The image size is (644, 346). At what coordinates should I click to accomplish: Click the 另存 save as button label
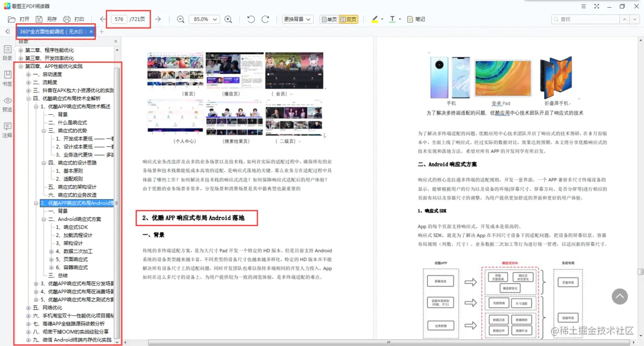(x=52, y=19)
